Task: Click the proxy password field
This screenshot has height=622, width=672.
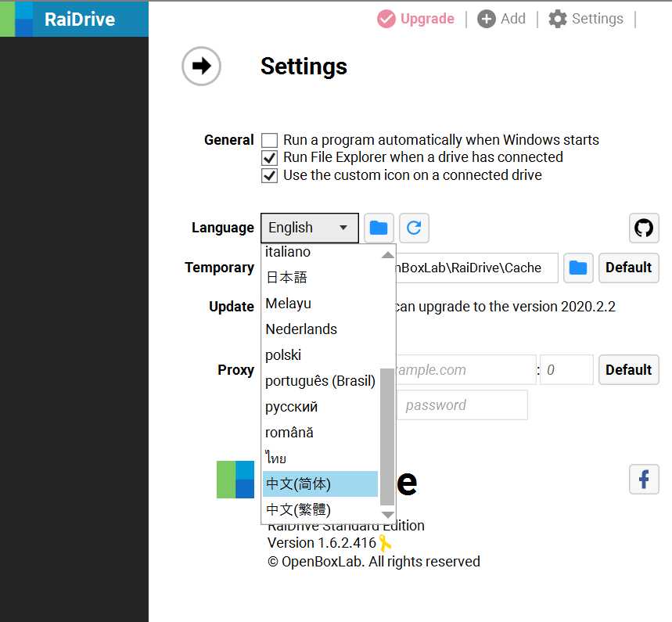Action: click(x=462, y=405)
